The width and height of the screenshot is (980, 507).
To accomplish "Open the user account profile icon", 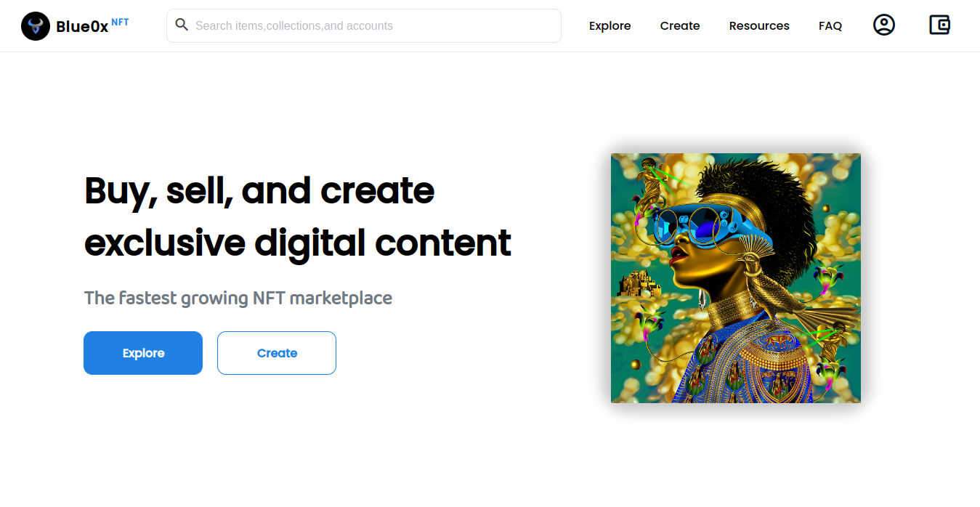I will point(883,25).
